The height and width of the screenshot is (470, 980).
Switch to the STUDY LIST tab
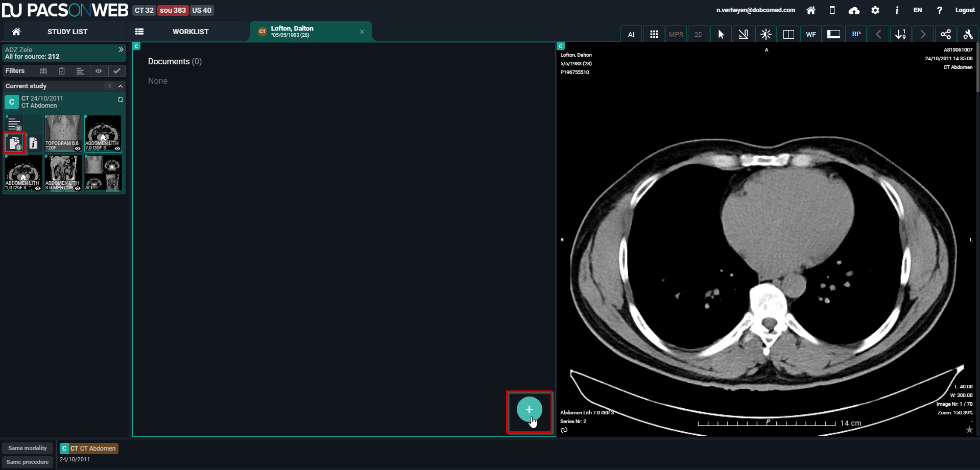tap(67, 32)
